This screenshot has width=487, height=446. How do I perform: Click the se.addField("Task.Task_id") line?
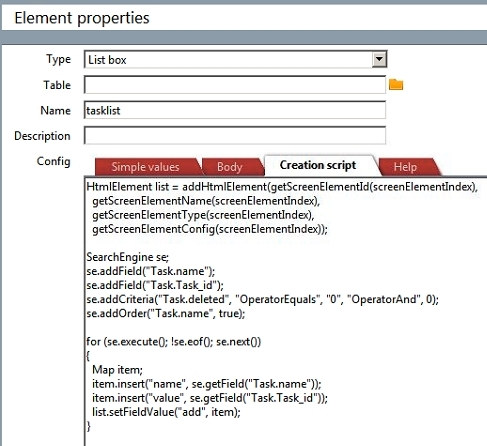point(155,285)
